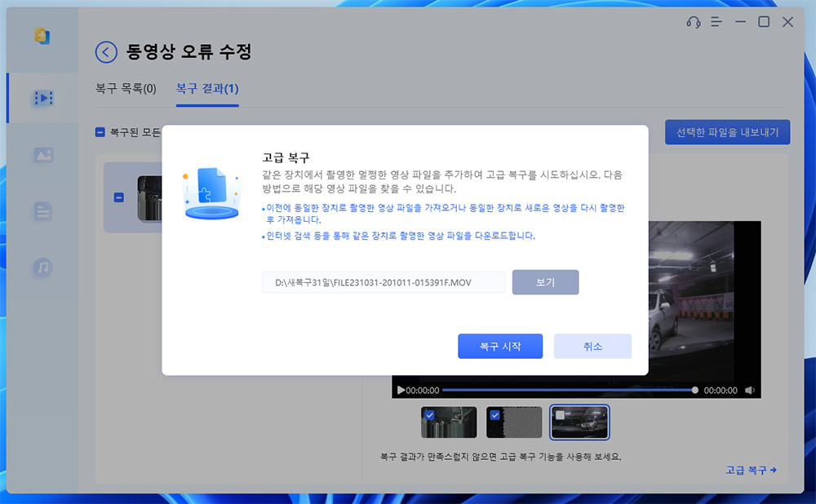Open the document repair sidebar icon
Screen dimensions: 816x504
click(43, 211)
